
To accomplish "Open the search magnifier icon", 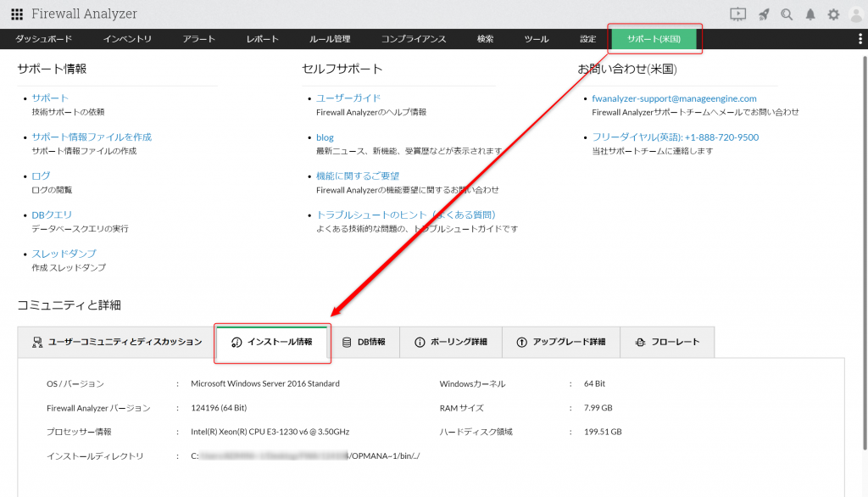I will pyautogui.click(x=787, y=14).
